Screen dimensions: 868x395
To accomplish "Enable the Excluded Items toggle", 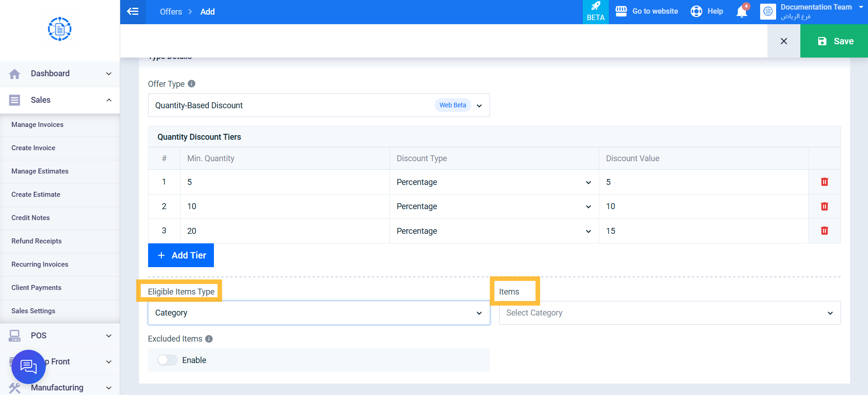I will coord(167,360).
